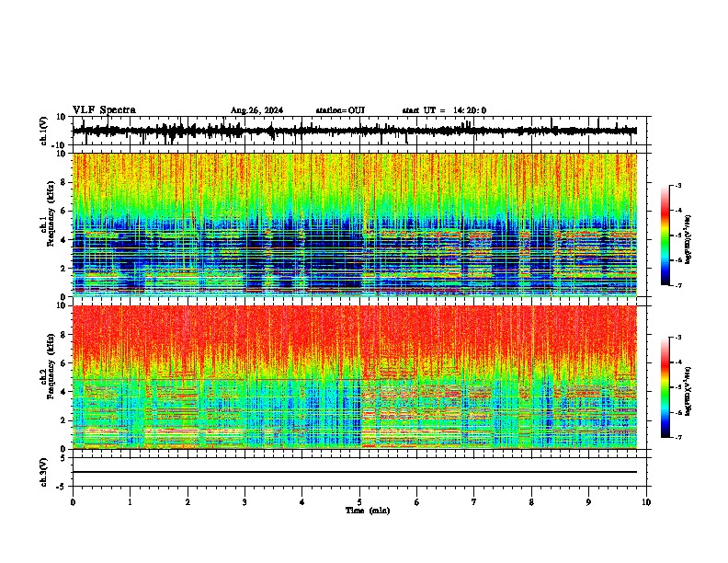
Task: Click time axis tick label "9"
Action: click(588, 502)
